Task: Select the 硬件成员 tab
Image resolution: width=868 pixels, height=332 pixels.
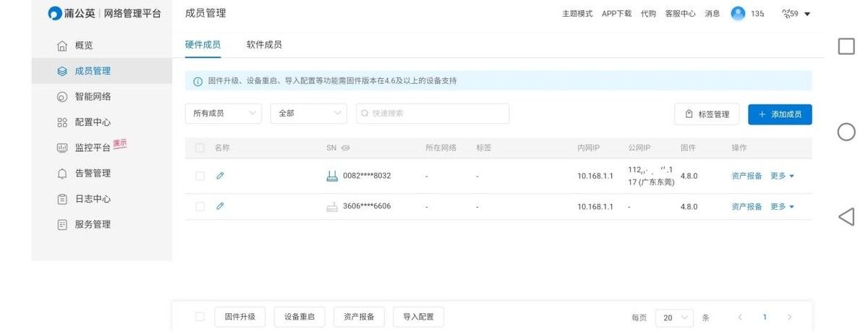Action: 203,45
